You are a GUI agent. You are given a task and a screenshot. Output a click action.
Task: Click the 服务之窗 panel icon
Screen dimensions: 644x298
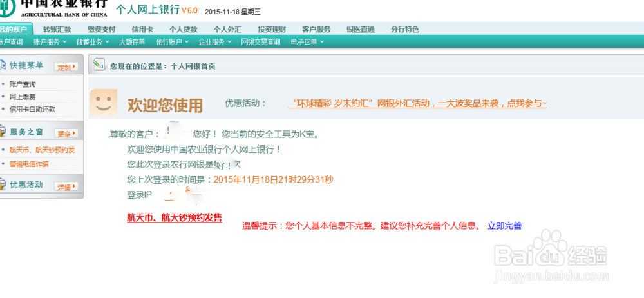[x=3, y=132]
